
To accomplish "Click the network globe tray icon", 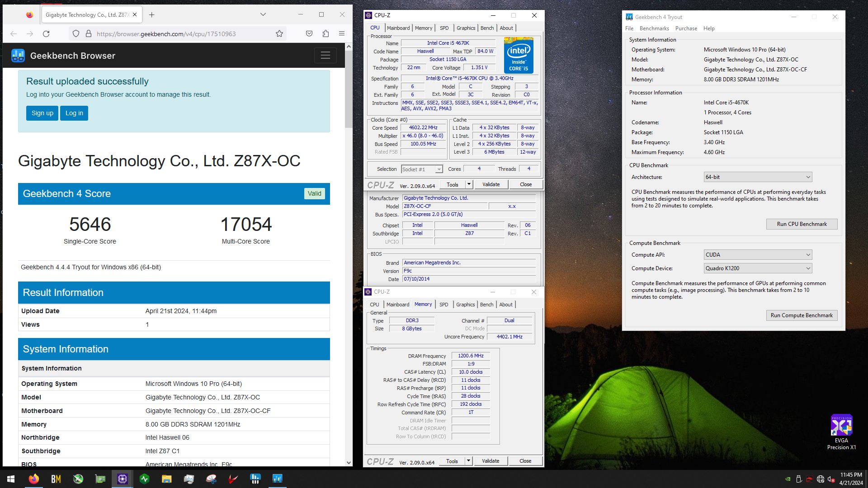I will (x=821, y=479).
